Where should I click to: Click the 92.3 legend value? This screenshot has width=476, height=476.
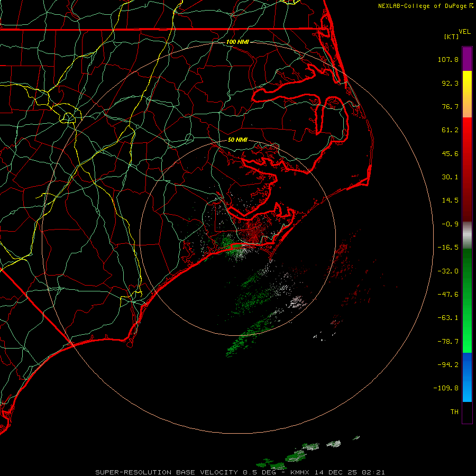(450, 83)
